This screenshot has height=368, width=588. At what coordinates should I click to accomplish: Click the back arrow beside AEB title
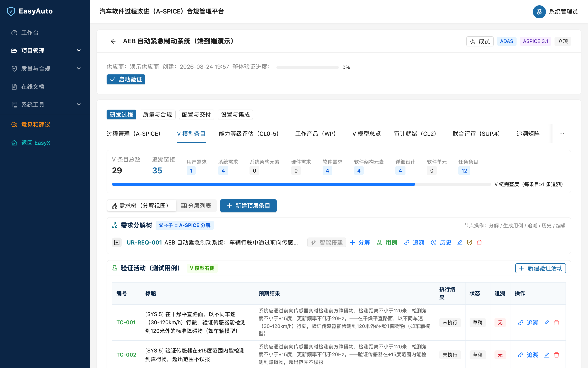point(113,41)
